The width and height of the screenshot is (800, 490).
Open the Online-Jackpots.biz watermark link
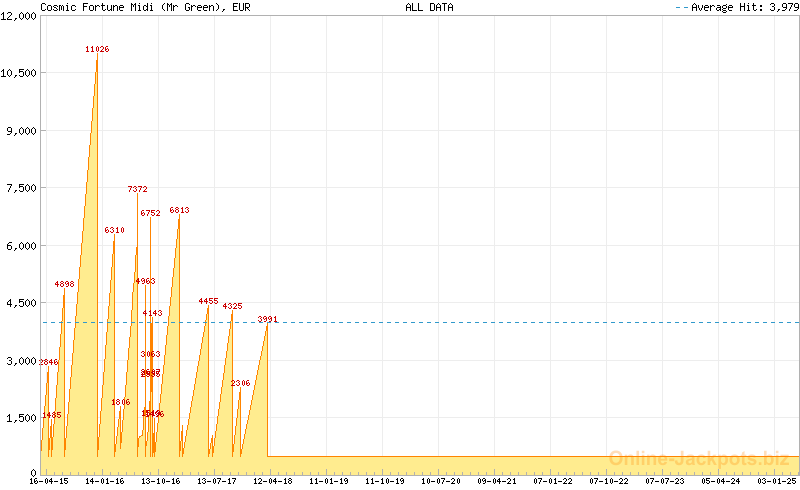pos(698,458)
